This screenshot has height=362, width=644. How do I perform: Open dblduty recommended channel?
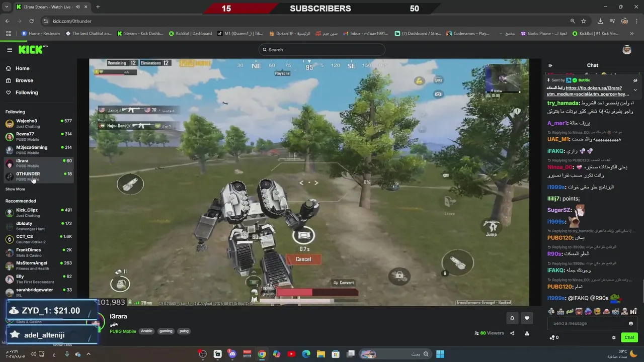click(x=38, y=226)
